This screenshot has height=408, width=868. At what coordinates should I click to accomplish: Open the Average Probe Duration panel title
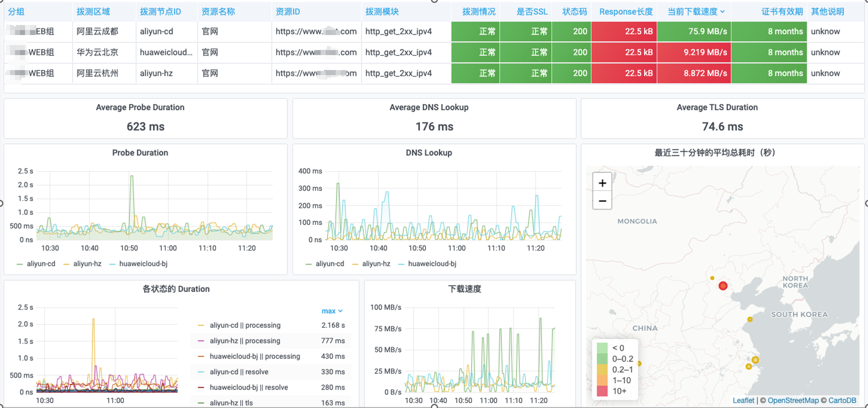(x=140, y=107)
